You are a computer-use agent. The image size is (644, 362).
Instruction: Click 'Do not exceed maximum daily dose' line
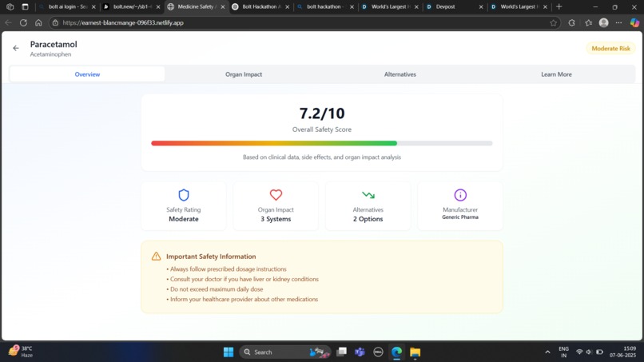pos(215,289)
